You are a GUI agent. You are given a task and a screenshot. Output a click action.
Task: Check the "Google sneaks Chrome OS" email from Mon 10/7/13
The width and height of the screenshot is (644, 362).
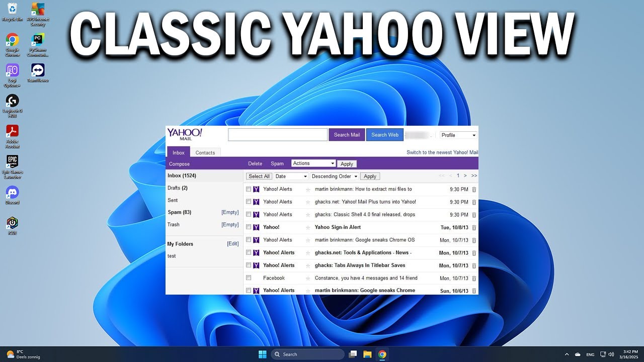click(249, 240)
